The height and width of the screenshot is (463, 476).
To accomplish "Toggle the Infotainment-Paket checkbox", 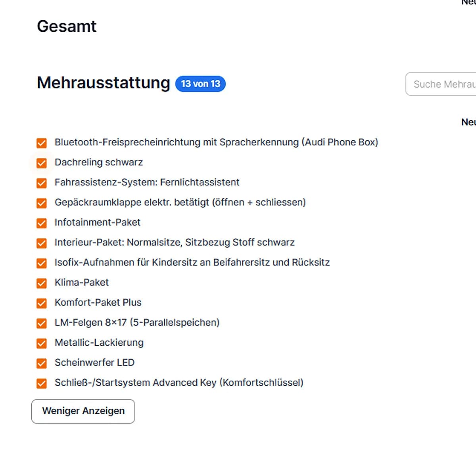I will pos(42,223).
